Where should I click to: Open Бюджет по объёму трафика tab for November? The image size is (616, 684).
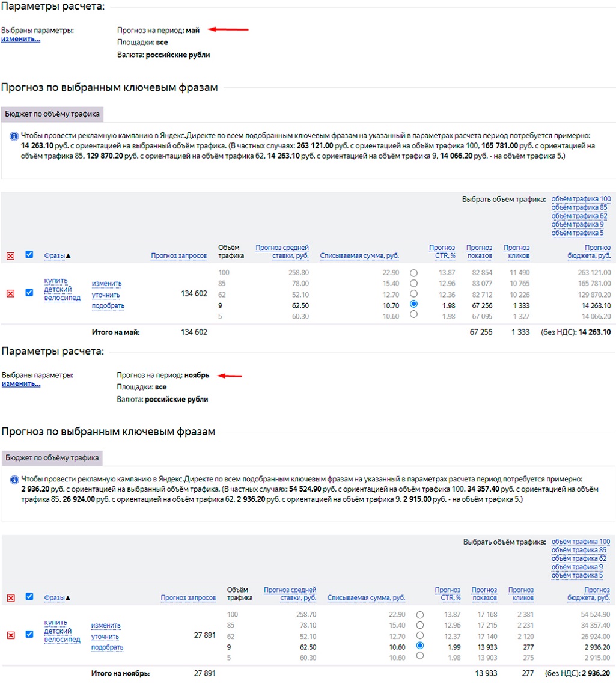click(52, 457)
